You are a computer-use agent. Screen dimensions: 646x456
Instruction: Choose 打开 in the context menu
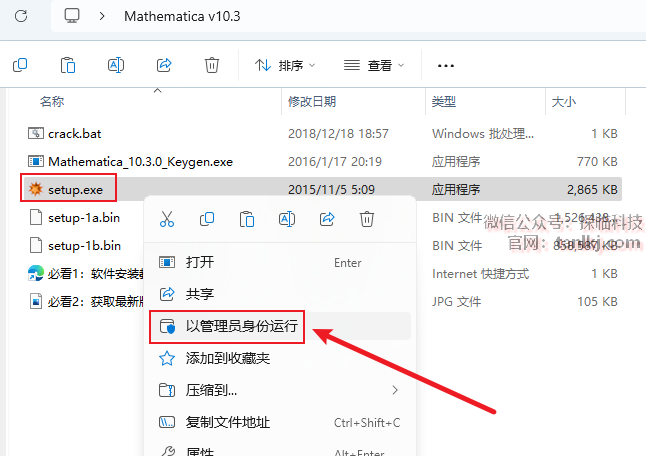280,262
